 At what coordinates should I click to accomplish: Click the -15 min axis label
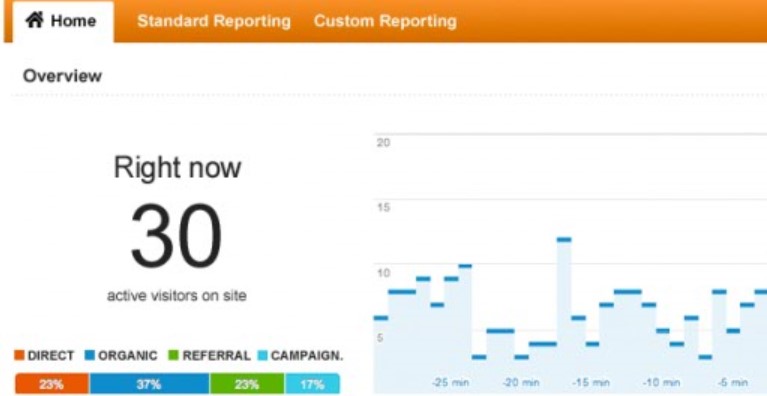pos(592,382)
